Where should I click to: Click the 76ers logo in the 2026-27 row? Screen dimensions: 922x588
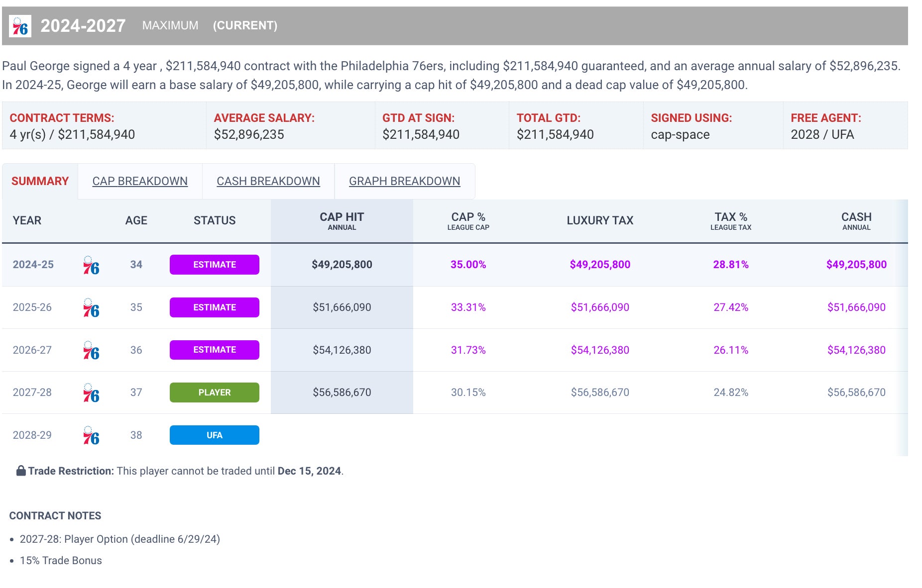[91, 351]
